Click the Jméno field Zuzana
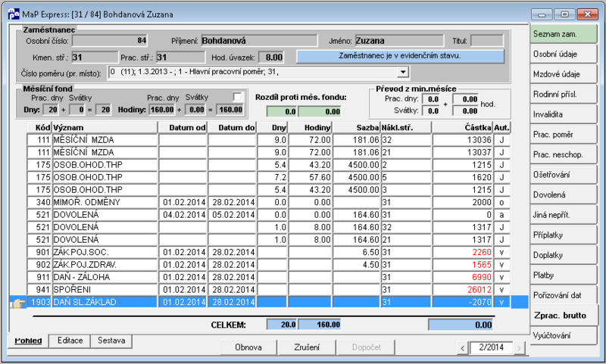 click(x=399, y=41)
